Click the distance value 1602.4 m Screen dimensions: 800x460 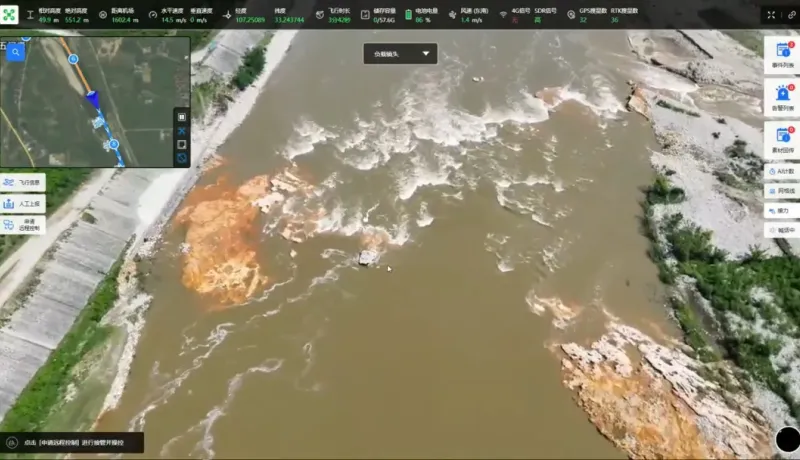point(125,20)
